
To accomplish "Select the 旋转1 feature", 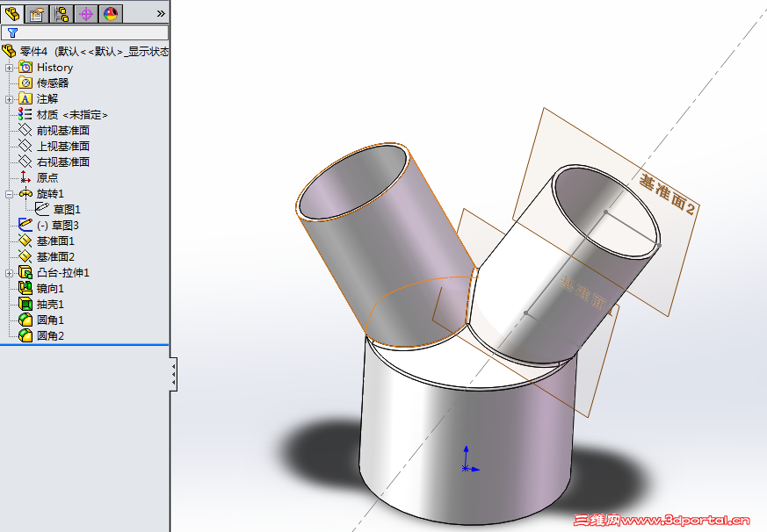I will click(x=50, y=194).
